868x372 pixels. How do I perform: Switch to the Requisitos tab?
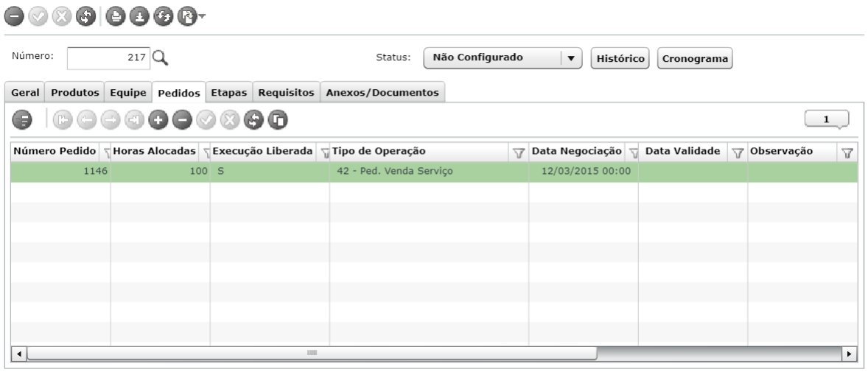coord(286,92)
